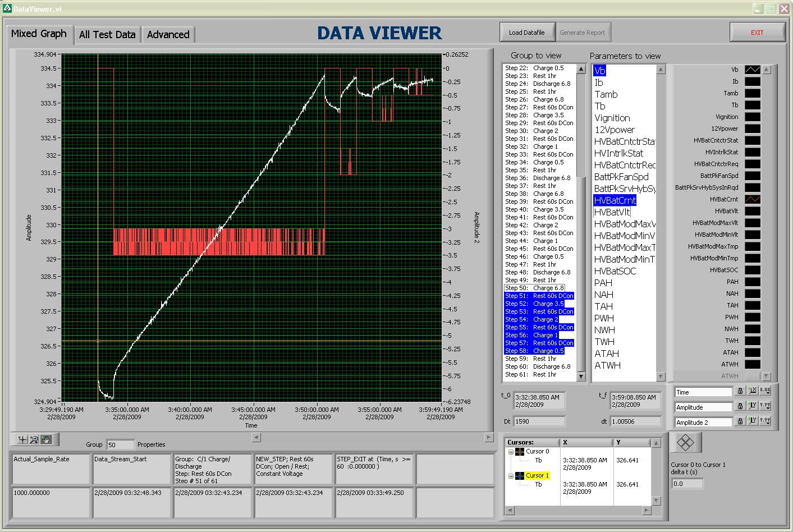Toggle the Amplitude axis scale lock
Image resolution: width=793 pixels, height=532 pixels.
click(740, 406)
